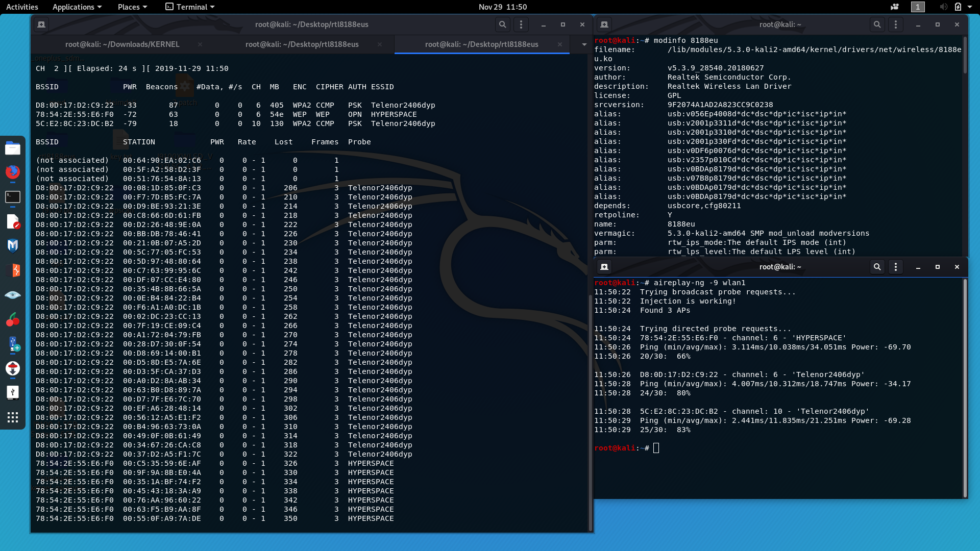Open Firefox from the dock
Image resolution: width=980 pixels, height=551 pixels.
coord(13,172)
